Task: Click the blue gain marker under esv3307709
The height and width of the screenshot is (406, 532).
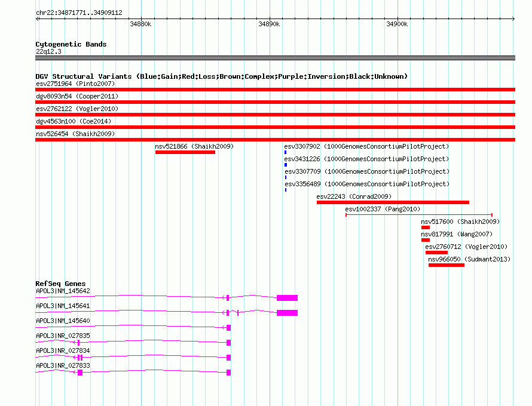Action: pos(286,177)
